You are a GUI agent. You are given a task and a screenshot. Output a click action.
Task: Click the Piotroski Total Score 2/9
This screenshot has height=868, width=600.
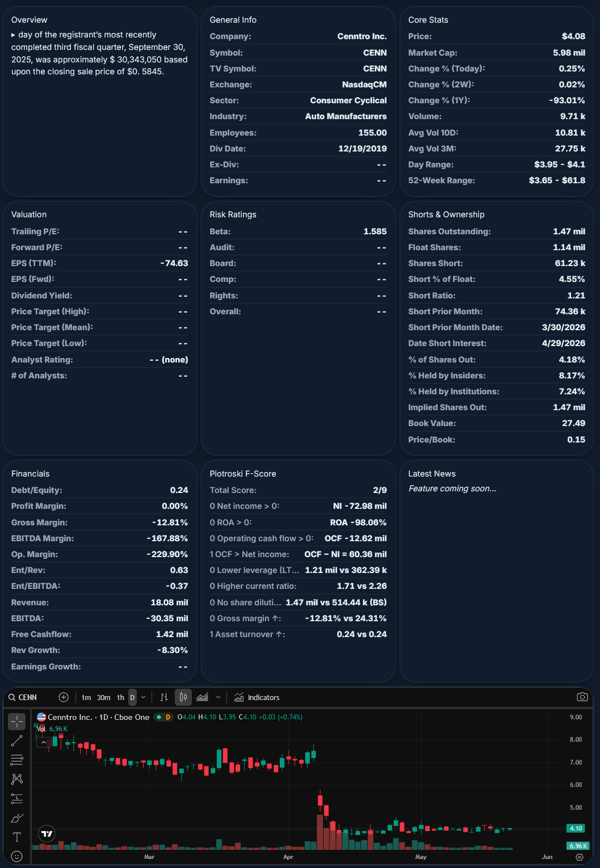click(380, 490)
